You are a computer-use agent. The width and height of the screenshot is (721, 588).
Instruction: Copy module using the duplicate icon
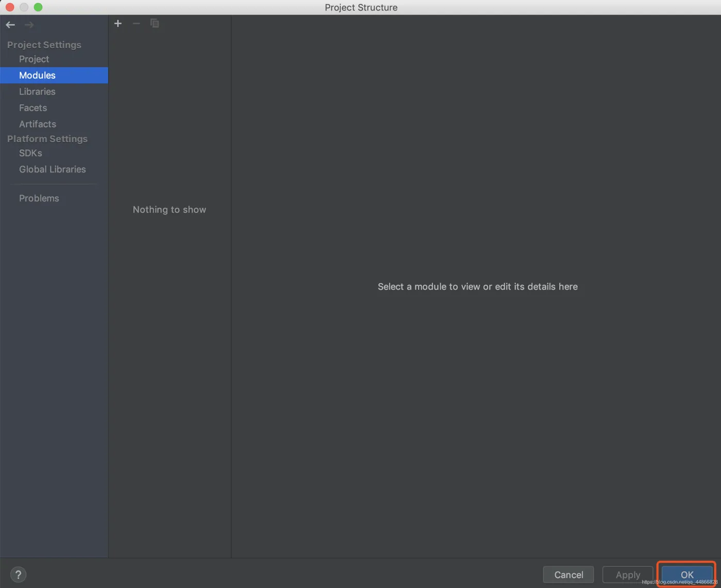pos(154,23)
